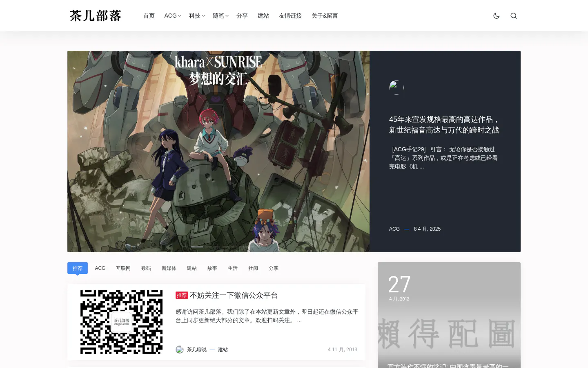This screenshot has height=368, width=588.
Task: Click the 建站 category link under the WeChat post
Action: [x=223, y=350]
